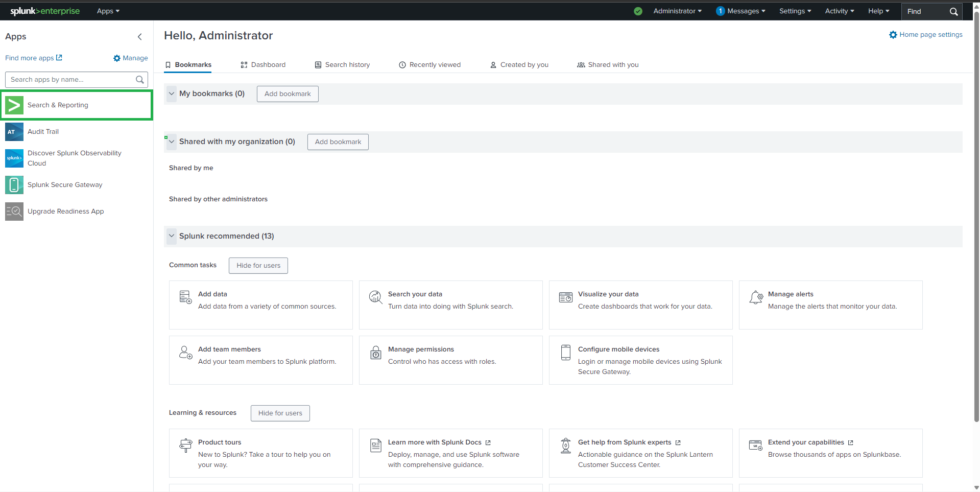This screenshot has height=492, width=980.
Task: Click the Visualize your data card icon
Action: [565, 297]
